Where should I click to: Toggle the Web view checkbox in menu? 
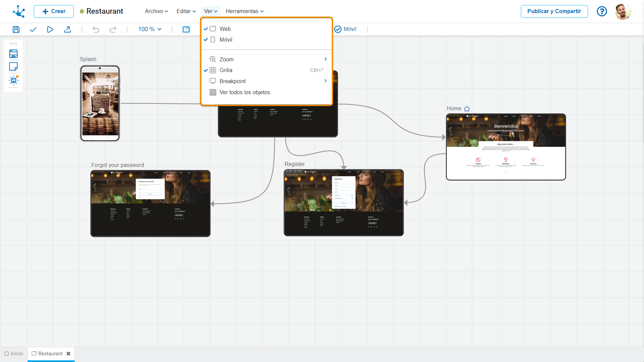[x=225, y=29]
